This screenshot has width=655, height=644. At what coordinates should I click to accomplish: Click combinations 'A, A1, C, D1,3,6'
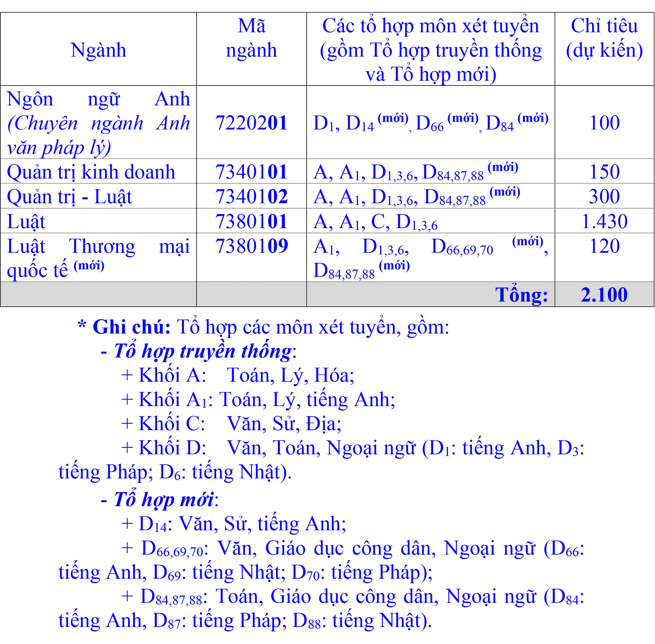click(x=375, y=222)
